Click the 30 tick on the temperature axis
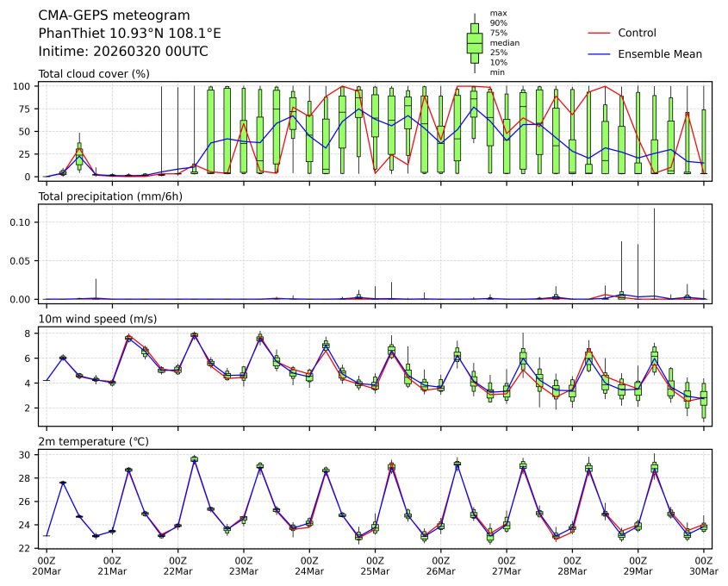 (x=28, y=455)
